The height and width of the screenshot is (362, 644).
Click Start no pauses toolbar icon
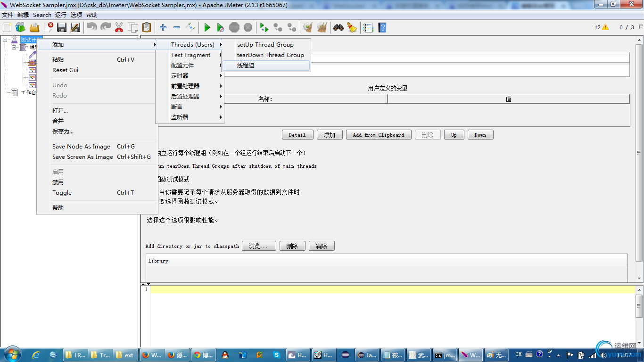tap(220, 27)
